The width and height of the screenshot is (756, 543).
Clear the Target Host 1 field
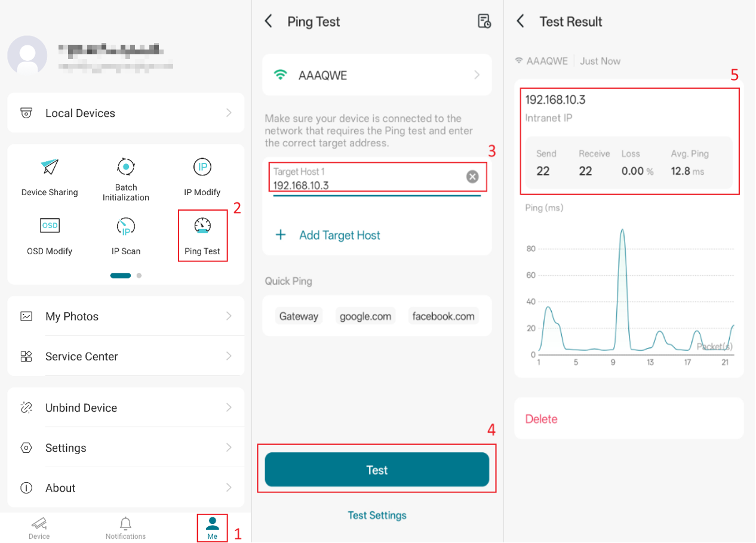[472, 177]
